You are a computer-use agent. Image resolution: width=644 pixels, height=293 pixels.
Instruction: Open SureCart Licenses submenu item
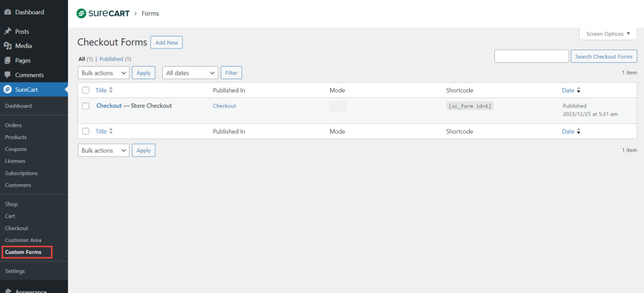(15, 161)
